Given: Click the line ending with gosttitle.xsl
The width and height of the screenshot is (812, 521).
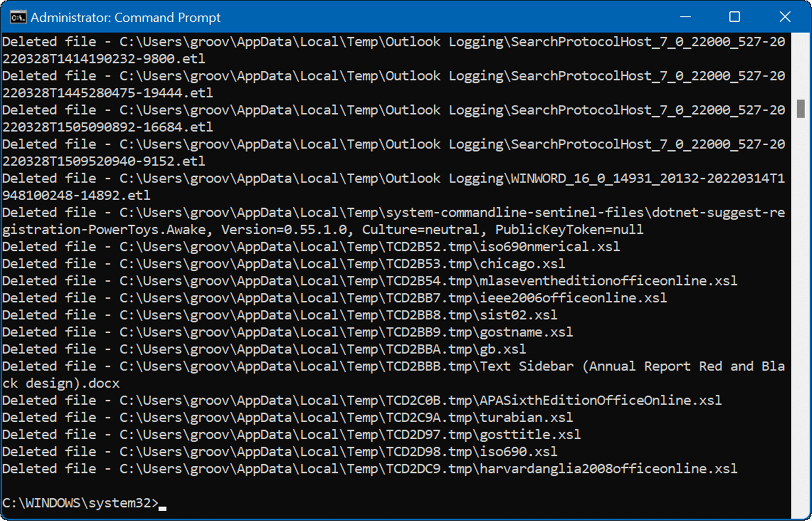Looking at the screenshot, I should (291, 435).
